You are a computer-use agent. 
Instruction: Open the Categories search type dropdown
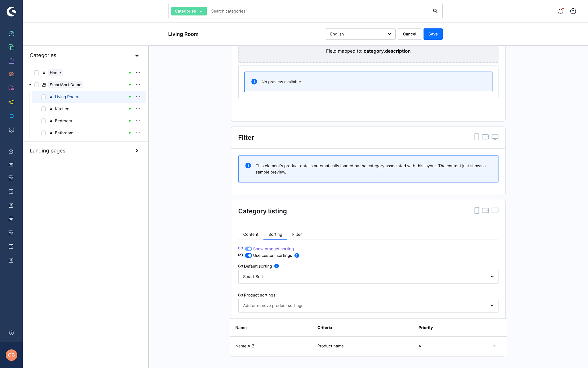click(x=189, y=11)
